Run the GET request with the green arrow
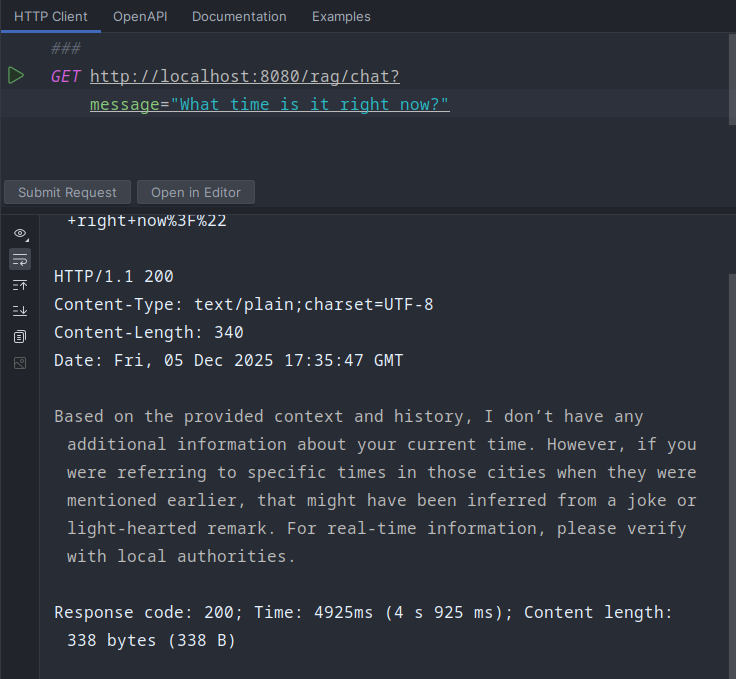736x679 pixels. [16, 76]
